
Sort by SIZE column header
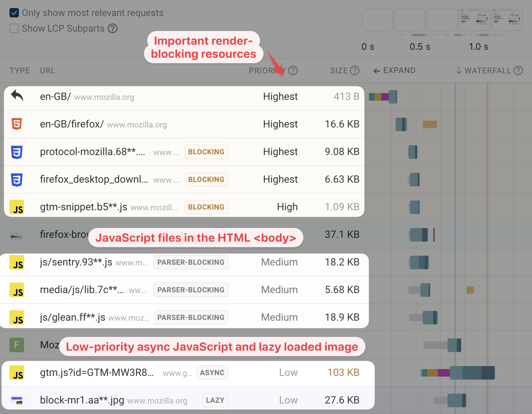point(339,70)
